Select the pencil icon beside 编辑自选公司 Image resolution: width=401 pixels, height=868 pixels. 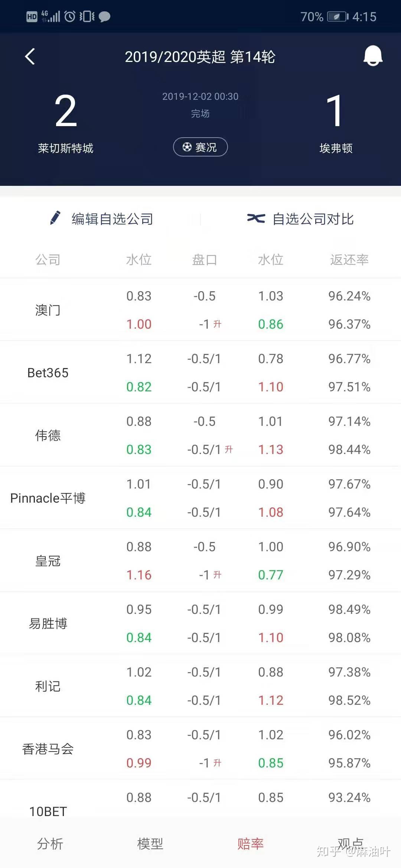(x=56, y=218)
